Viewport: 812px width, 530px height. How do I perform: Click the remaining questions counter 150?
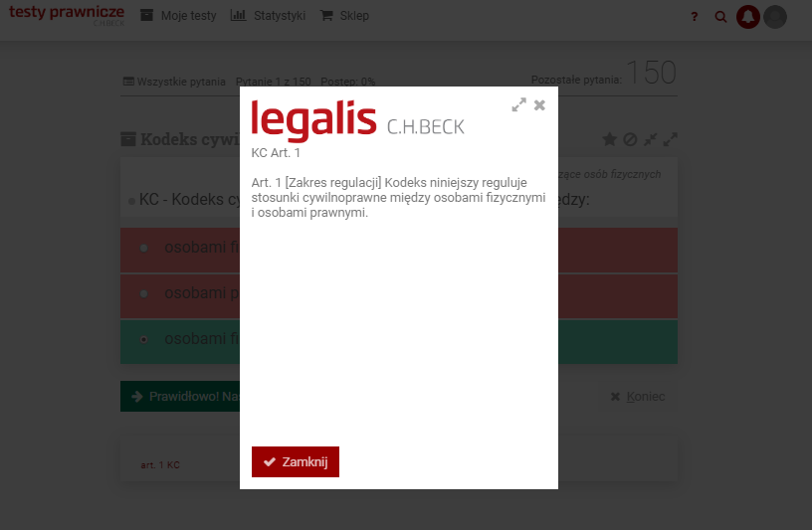(651, 73)
